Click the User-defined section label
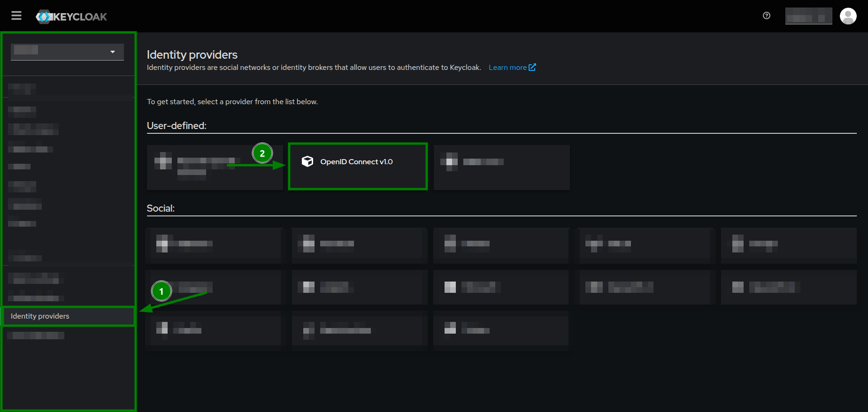This screenshot has width=868, height=412. (x=177, y=126)
